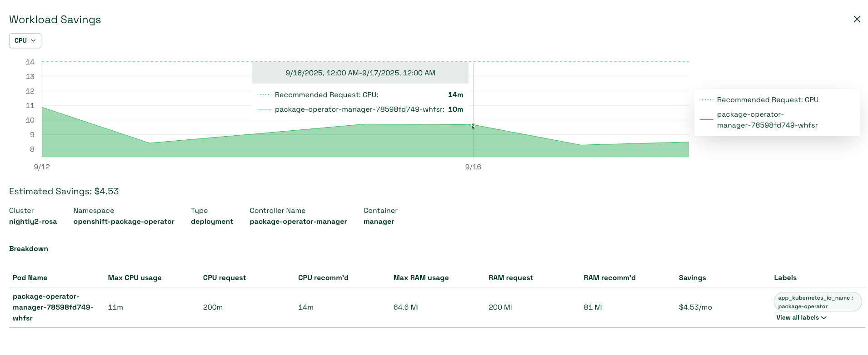Screen dimensions: 868x355
Task: Sort the table by Savings
Action: coord(692,278)
